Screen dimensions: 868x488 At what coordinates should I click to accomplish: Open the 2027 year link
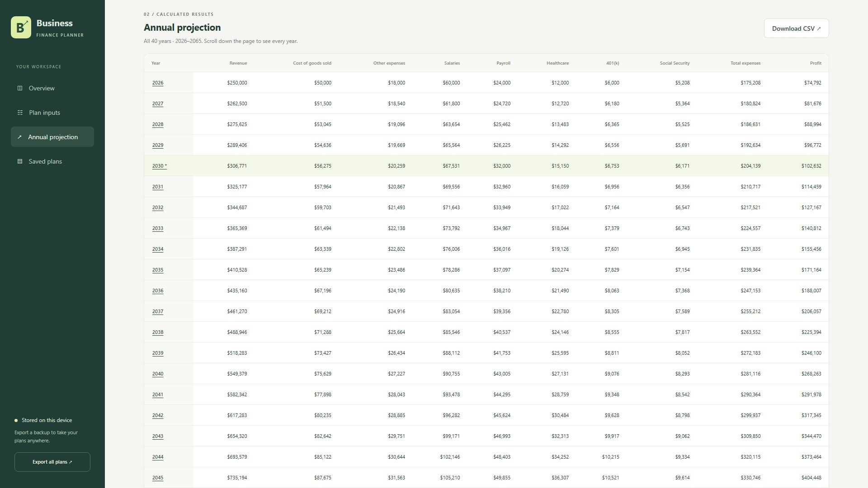(158, 103)
